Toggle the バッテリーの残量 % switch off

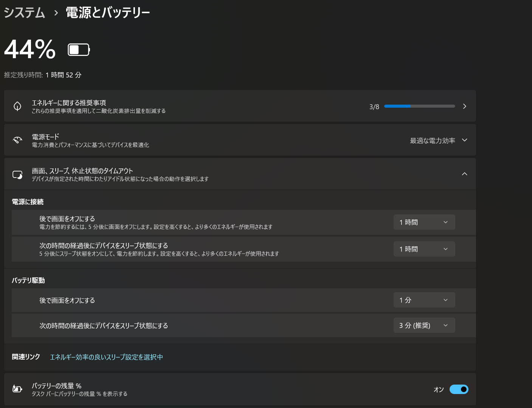pos(459,389)
